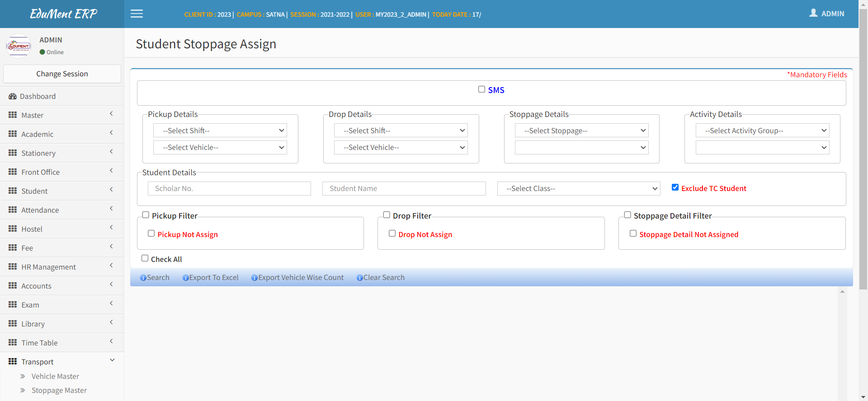
Task: Open the Select Class dropdown
Action: [578, 188]
